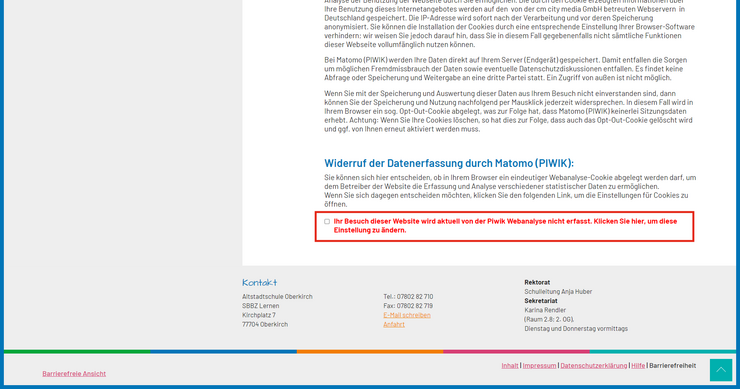This screenshot has width=740, height=389.
Task: Select the 'Tel.: 07802 82 710' text
Action: click(x=408, y=296)
